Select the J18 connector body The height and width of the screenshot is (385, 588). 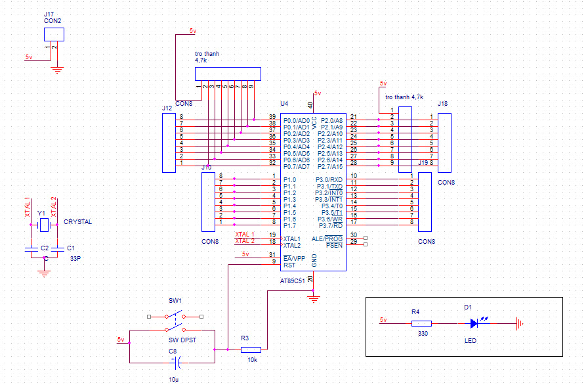tap(444, 143)
